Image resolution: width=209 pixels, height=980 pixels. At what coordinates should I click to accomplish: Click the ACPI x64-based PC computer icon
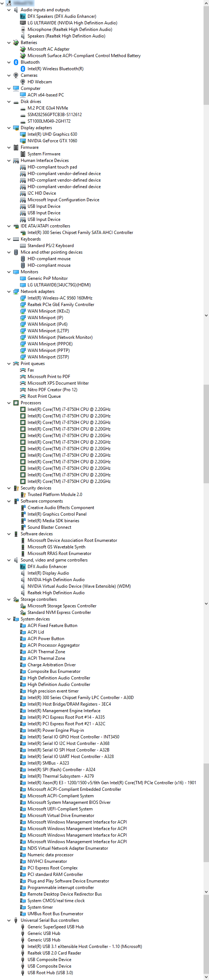(23, 95)
